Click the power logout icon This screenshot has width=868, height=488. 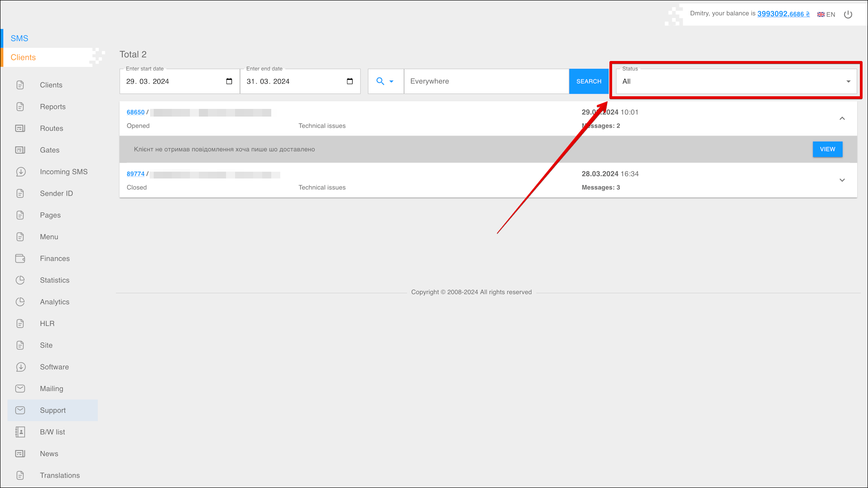(x=848, y=14)
